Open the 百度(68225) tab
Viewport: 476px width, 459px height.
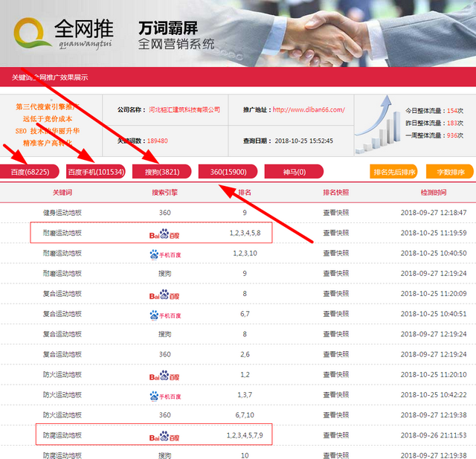point(30,172)
